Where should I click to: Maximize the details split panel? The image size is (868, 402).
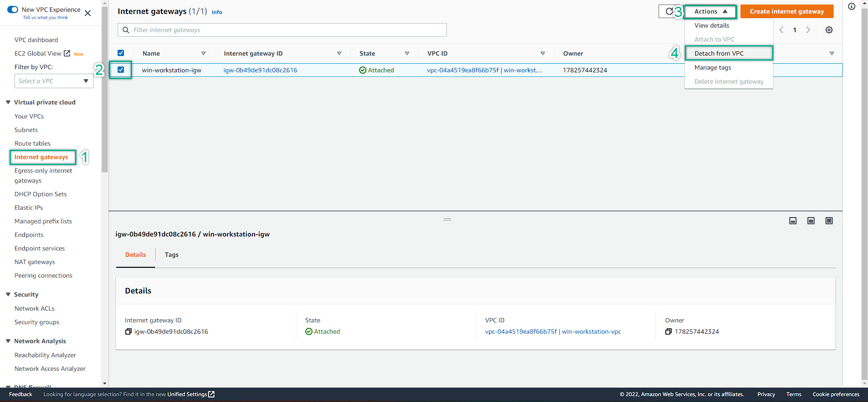pos(829,221)
